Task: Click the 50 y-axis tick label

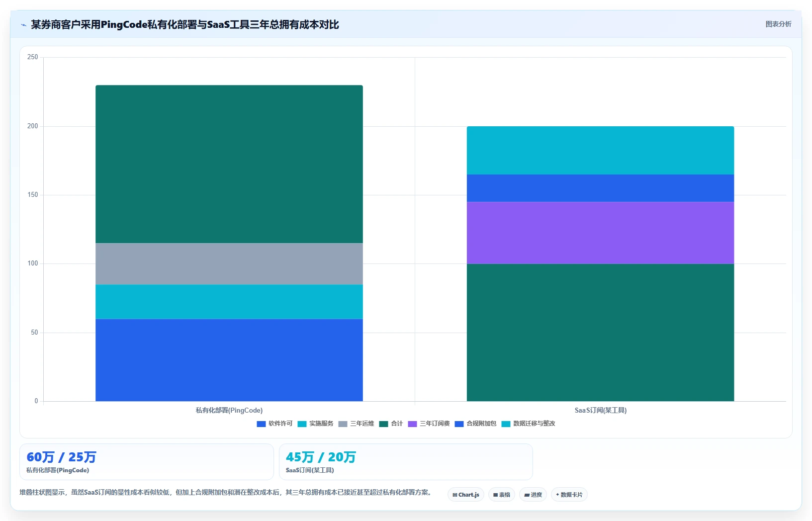Action: (34, 333)
